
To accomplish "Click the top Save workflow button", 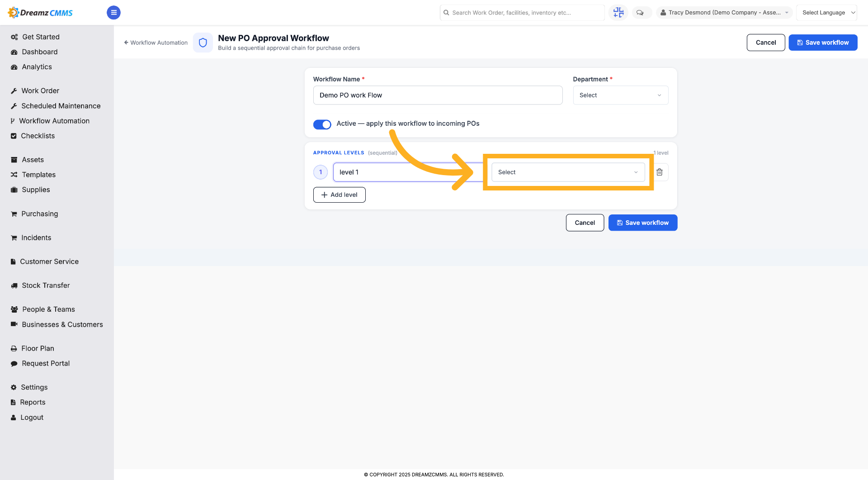I will (823, 43).
